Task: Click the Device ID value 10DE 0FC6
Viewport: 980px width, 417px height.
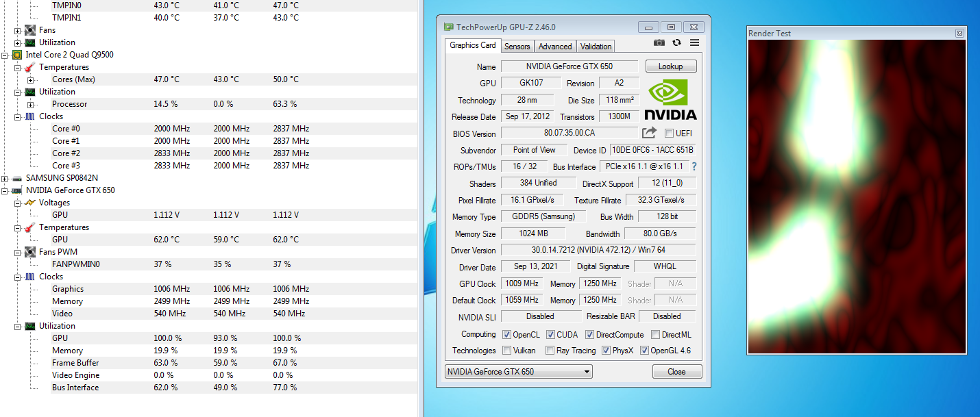Action: pos(652,150)
